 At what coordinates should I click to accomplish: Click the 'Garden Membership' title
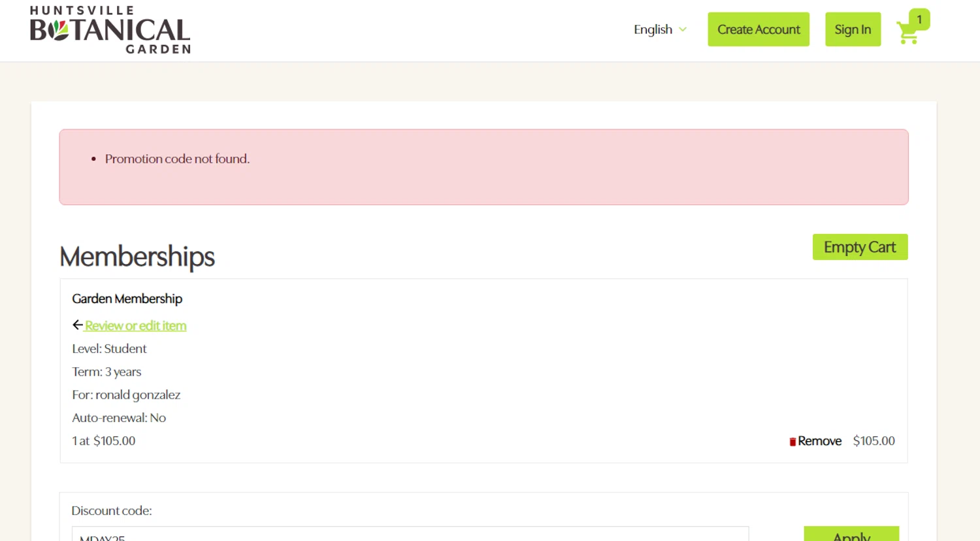pyautogui.click(x=127, y=299)
